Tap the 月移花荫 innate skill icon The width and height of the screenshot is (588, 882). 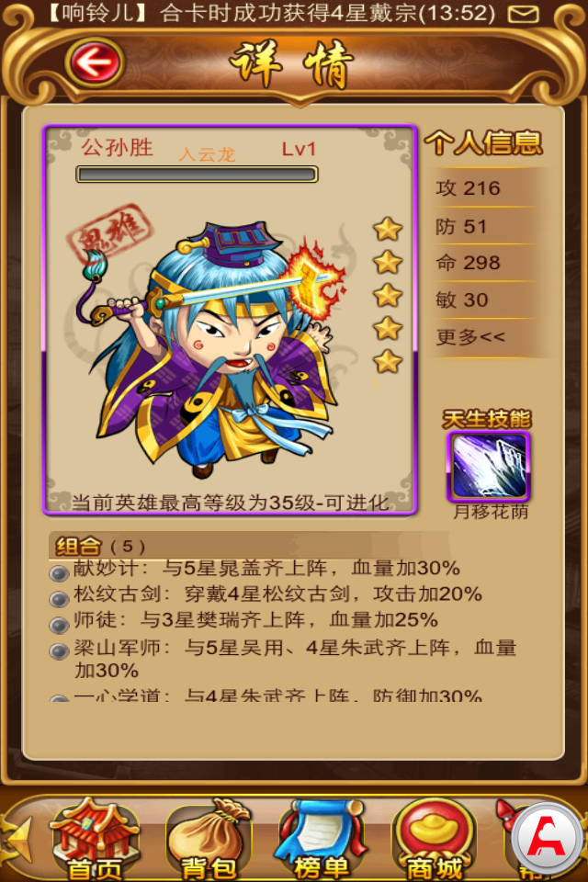click(x=489, y=467)
